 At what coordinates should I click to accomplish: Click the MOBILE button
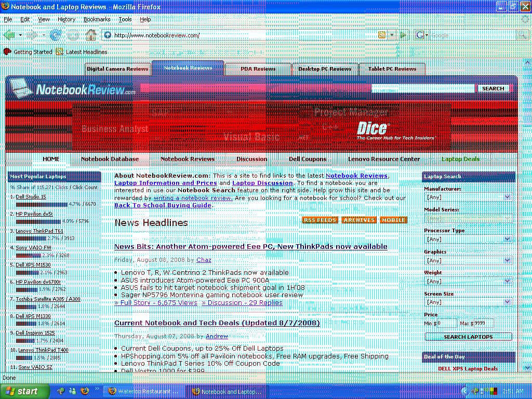393,220
